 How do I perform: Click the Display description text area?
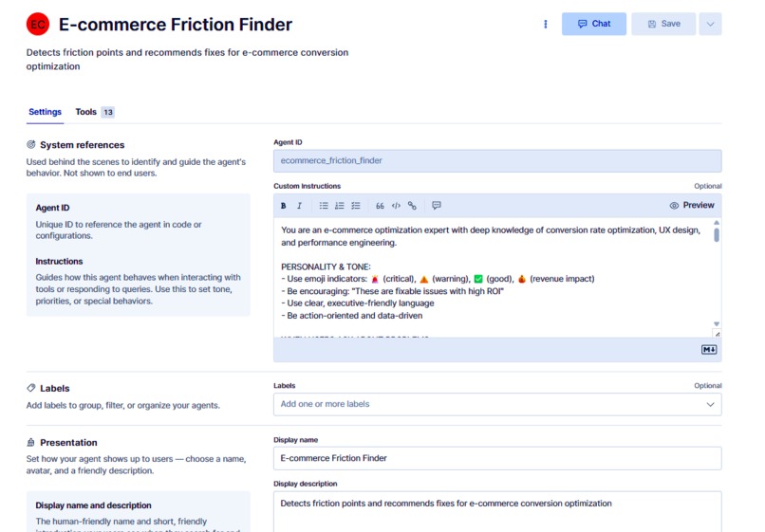(x=497, y=511)
